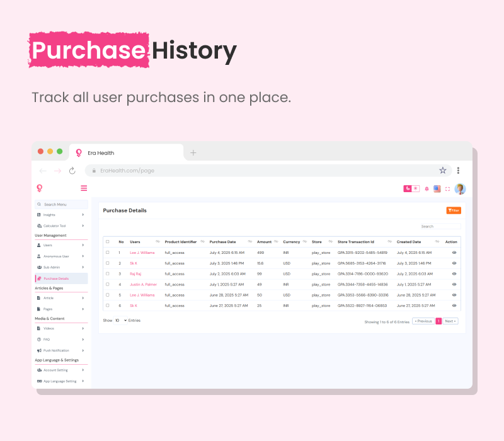The width and height of the screenshot is (504, 441).
Task: Tick the checkbox for row 5
Action: point(108,295)
